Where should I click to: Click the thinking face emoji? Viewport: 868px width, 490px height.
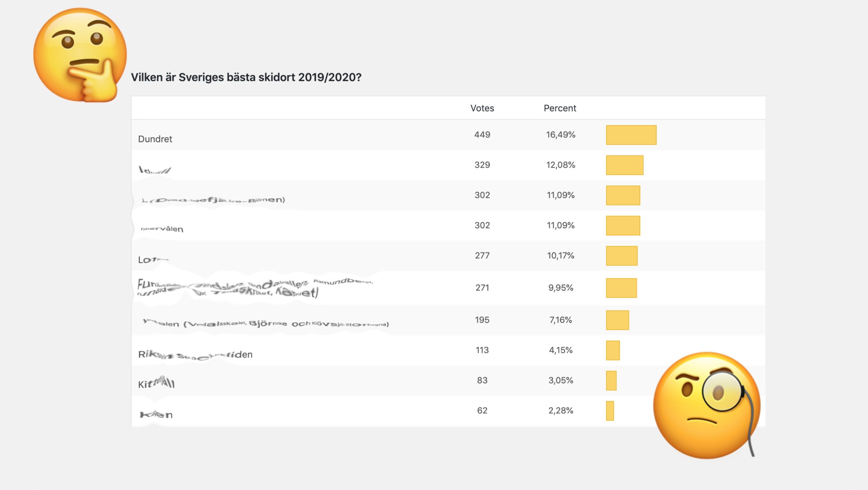(x=80, y=55)
